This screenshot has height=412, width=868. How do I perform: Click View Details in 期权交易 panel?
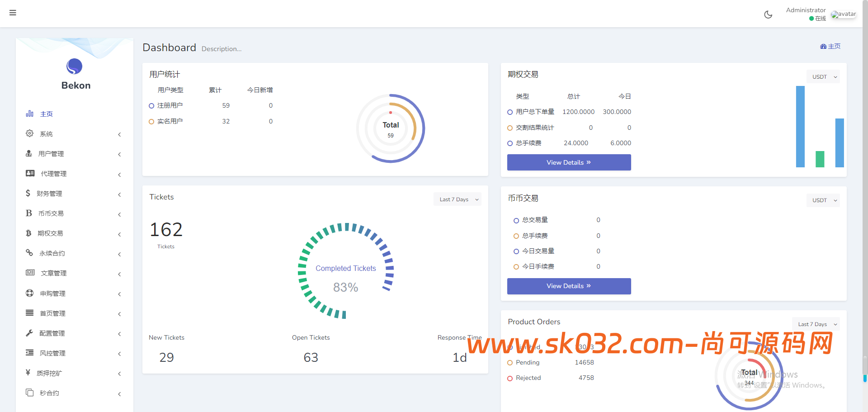(x=569, y=162)
